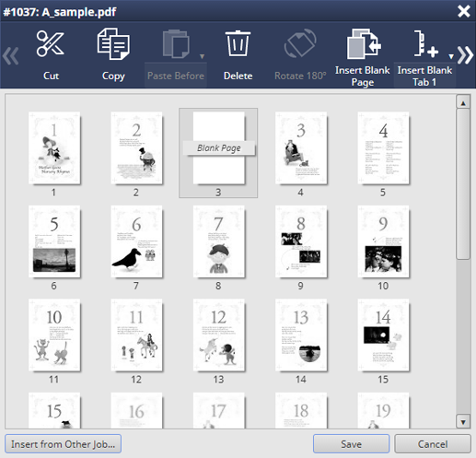This screenshot has height=458, width=476.
Task: Expand the Paste Before dropdown arrow
Action: pyautogui.click(x=202, y=56)
